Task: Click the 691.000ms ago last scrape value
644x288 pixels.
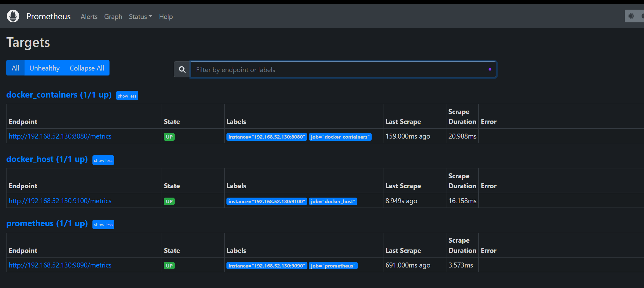Action: (408, 265)
